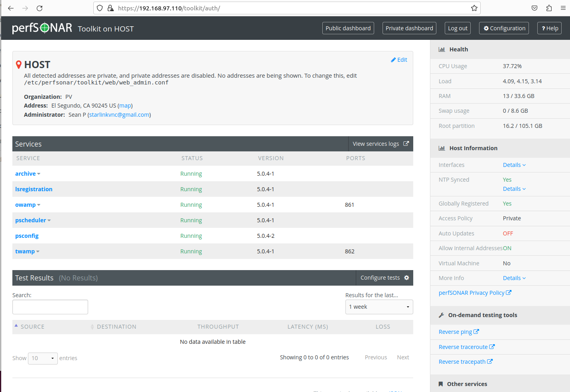
Task: Click the Access Policy Private value
Action: point(512,218)
